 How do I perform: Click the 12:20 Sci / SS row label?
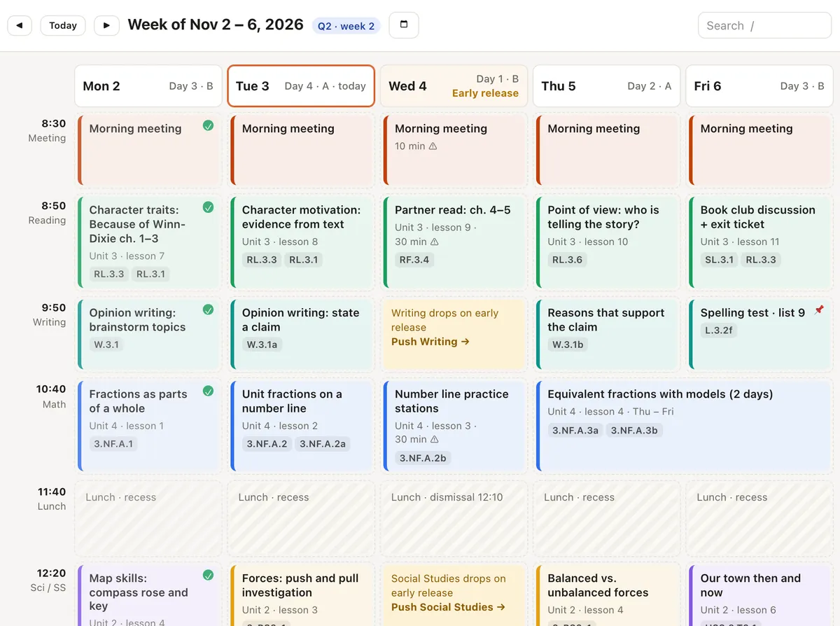click(48, 580)
